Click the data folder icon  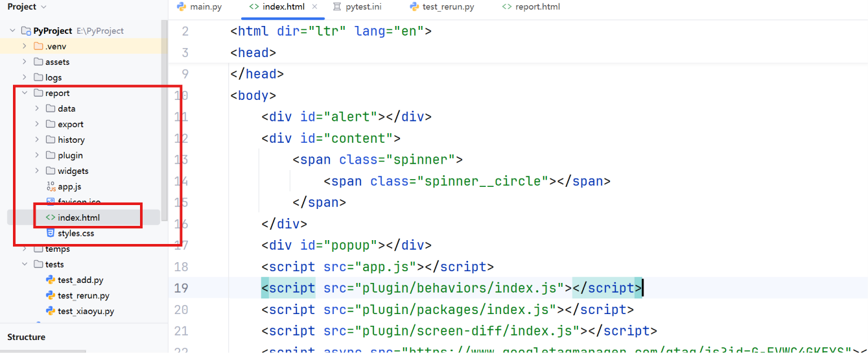[x=51, y=108]
